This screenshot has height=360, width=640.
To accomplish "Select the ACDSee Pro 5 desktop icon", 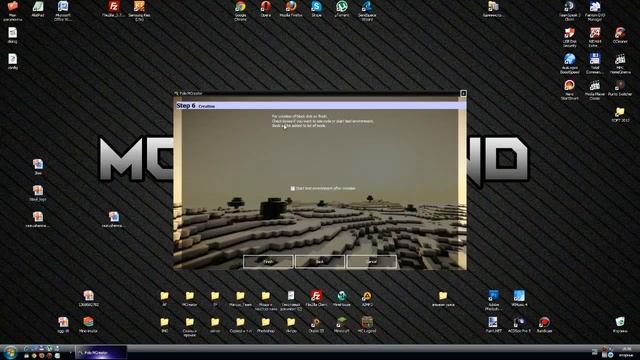I will (519, 325).
